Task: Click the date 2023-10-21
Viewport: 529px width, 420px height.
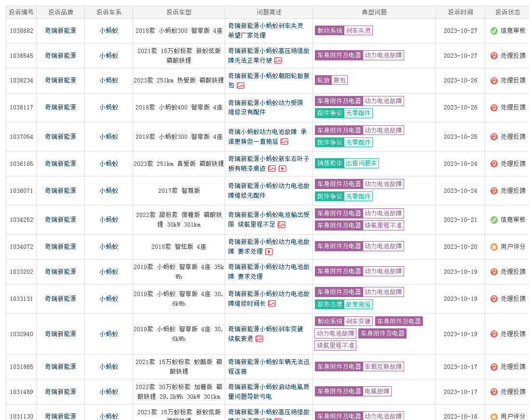Action: coord(460,220)
